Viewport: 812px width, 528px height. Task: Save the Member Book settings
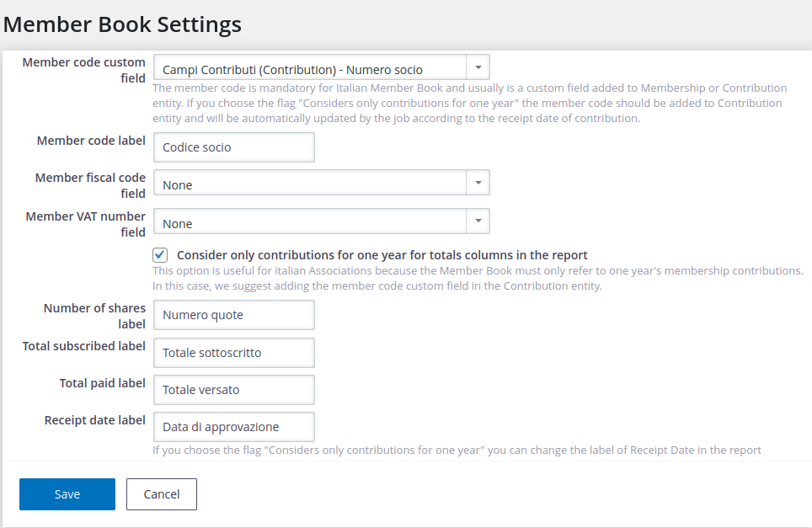(67, 494)
